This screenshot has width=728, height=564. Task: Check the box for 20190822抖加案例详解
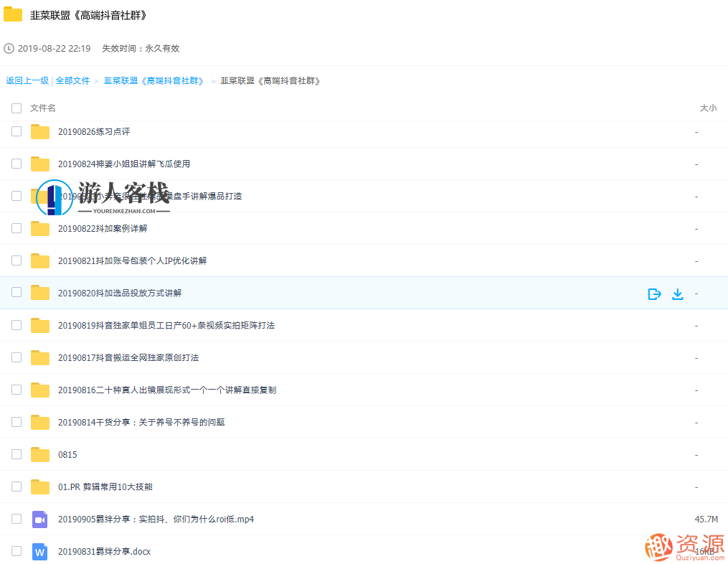pyautogui.click(x=16, y=228)
